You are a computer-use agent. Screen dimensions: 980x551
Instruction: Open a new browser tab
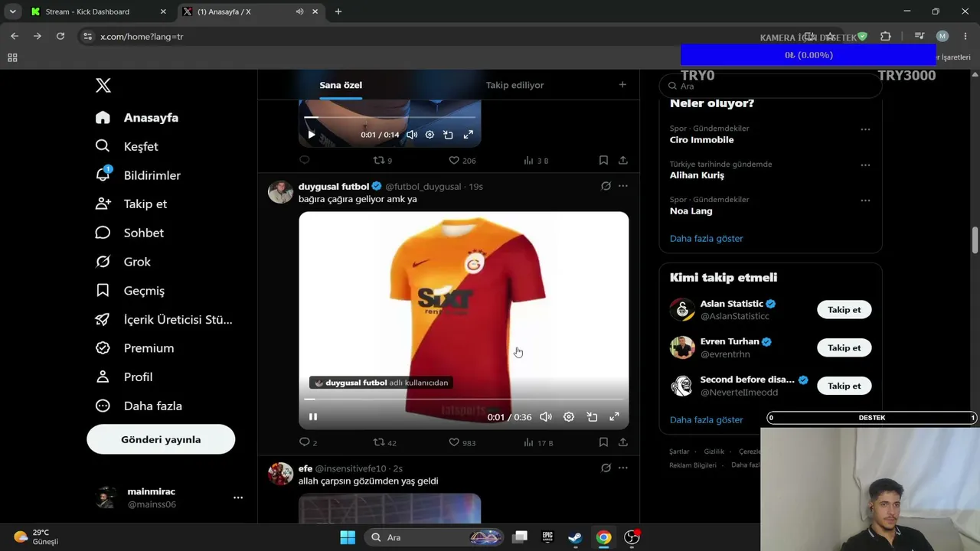338,11
